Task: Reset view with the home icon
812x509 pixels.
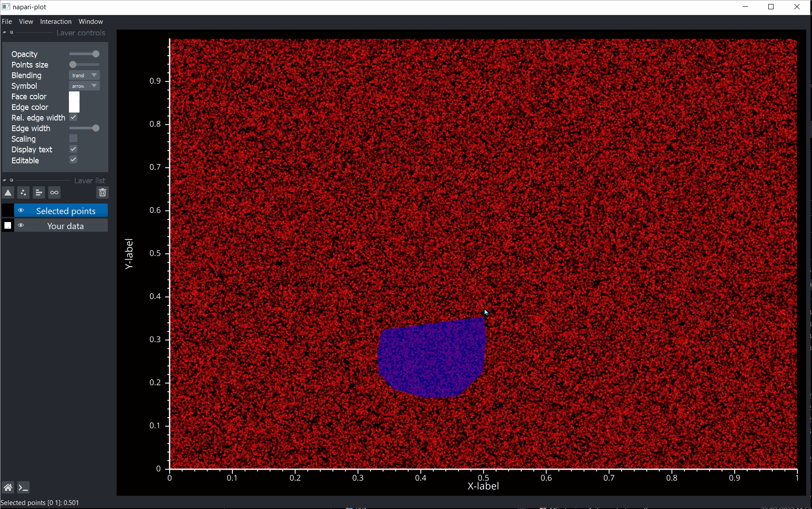Action: pos(8,487)
